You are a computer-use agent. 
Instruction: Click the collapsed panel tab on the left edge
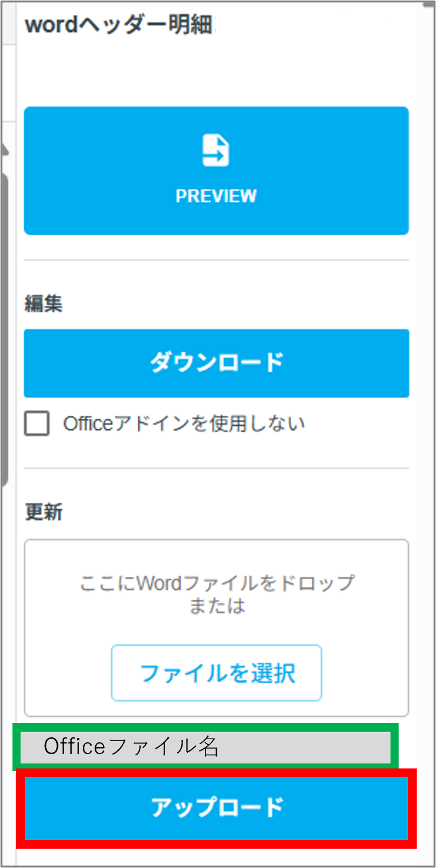pyautogui.click(x=6, y=149)
